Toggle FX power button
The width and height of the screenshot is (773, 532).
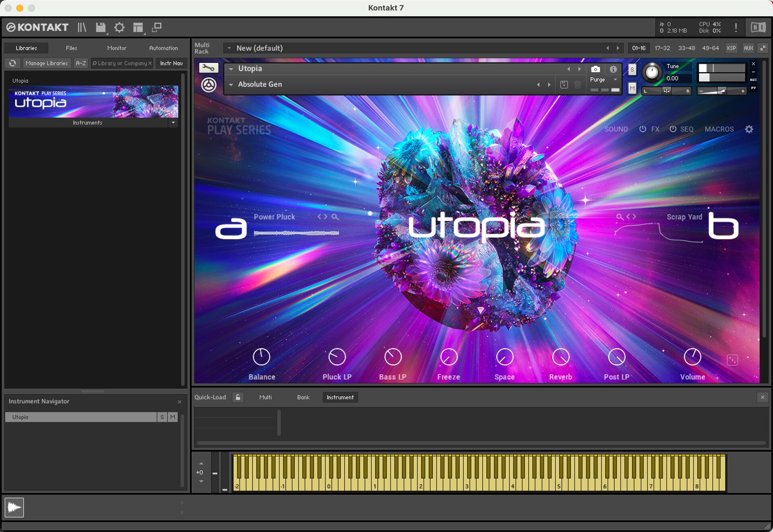click(643, 129)
